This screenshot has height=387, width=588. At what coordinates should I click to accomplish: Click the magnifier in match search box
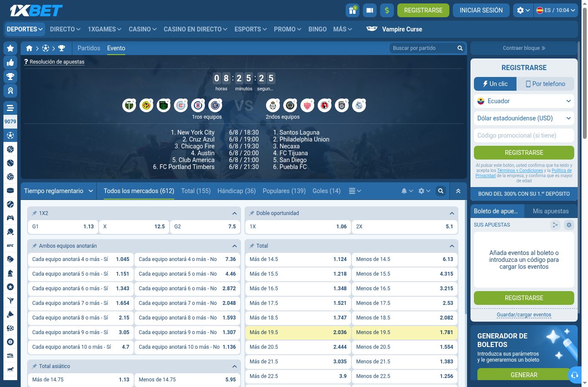(460, 48)
